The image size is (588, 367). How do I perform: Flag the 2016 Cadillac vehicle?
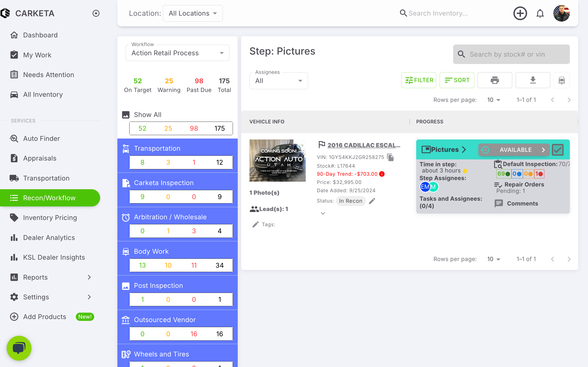(322, 145)
